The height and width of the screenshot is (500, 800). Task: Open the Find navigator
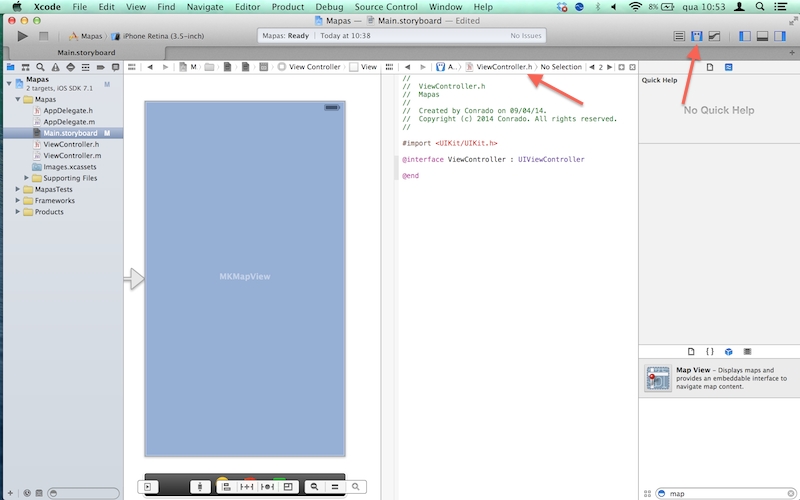pyautogui.click(x=40, y=67)
